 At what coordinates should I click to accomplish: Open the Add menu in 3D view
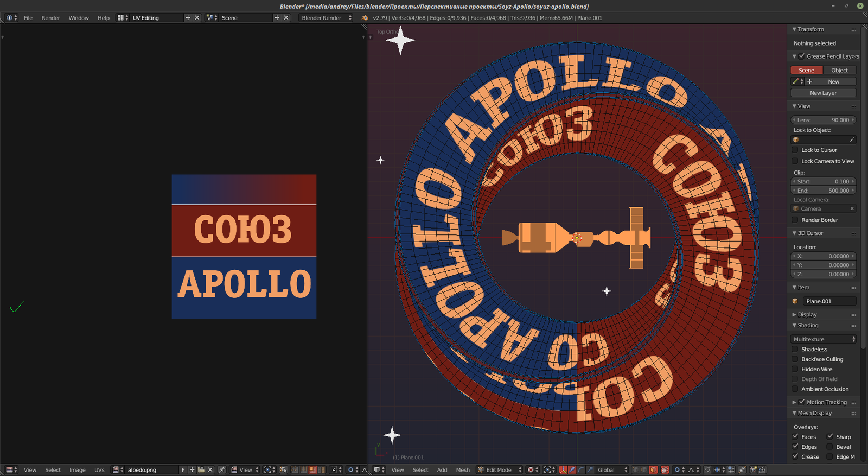click(442, 470)
